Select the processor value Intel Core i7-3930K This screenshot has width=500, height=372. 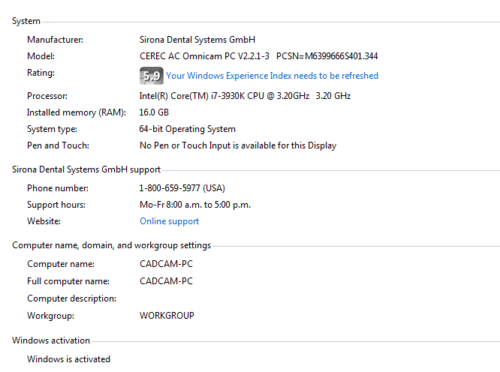(x=245, y=96)
